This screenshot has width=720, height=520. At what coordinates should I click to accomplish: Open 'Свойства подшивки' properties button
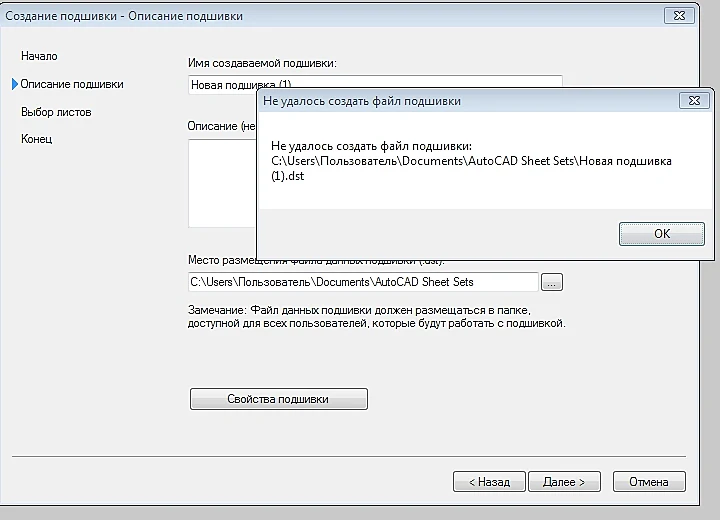[x=279, y=399]
